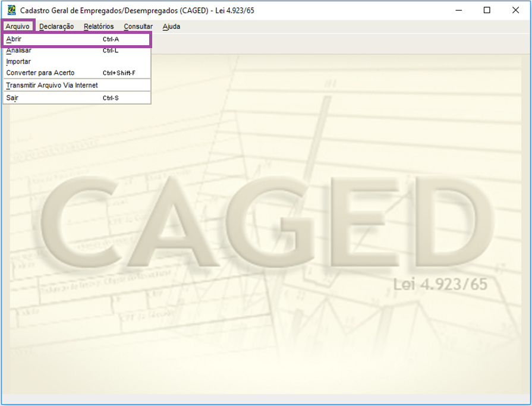Select the Analisar menu entry
Viewport: 532px width, 406px height.
pyautogui.click(x=77, y=51)
